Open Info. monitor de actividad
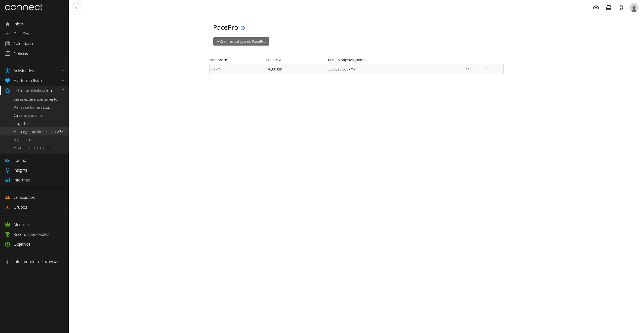Screen dimensions: 644x333 pyautogui.click(x=36, y=262)
